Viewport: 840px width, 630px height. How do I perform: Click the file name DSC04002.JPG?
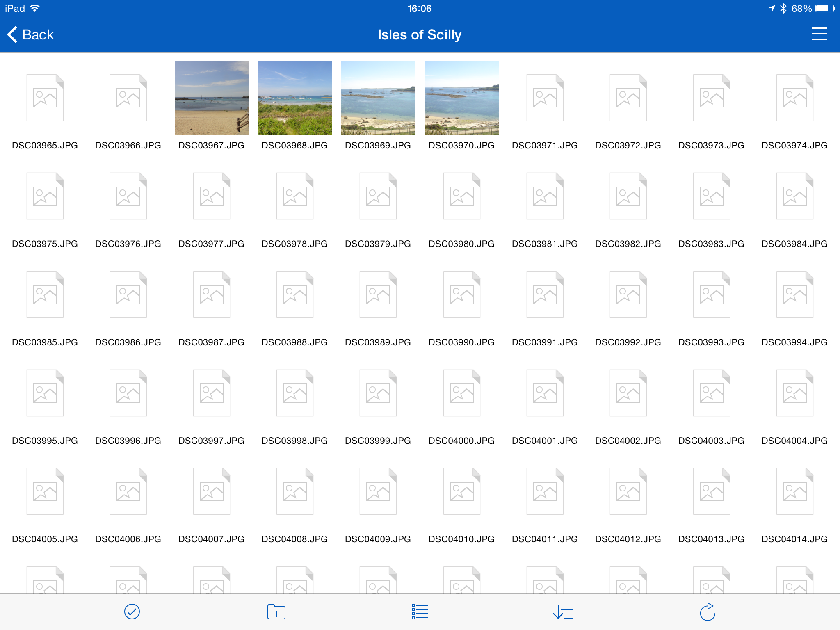(x=628, y=441)
